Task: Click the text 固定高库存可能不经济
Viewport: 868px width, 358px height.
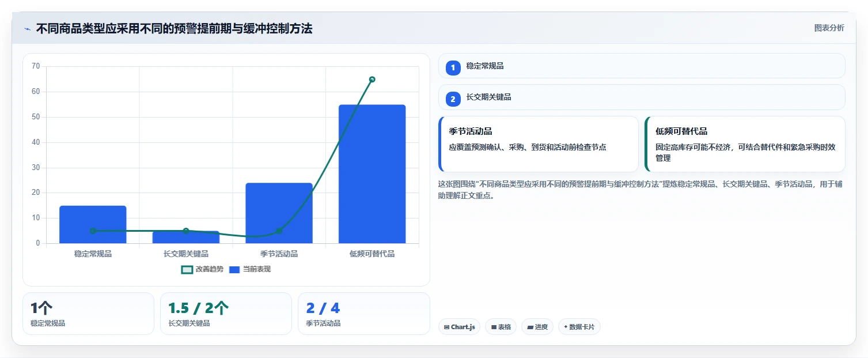Action: pyautogui.click(x=693, y=148)
